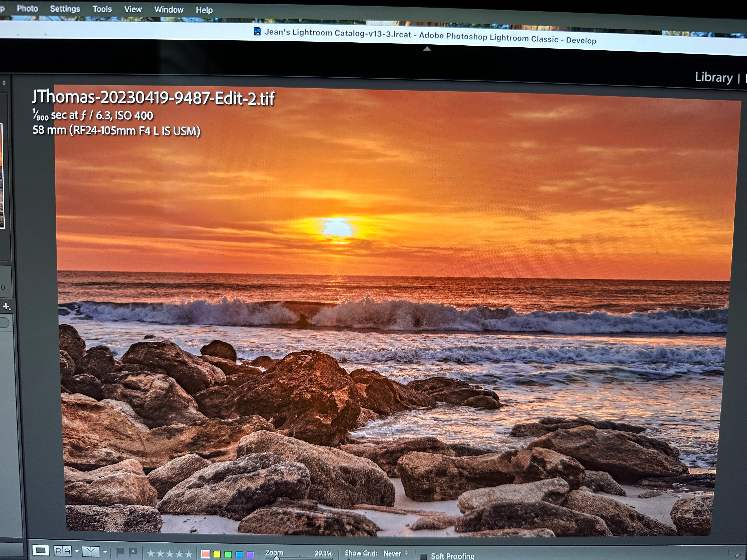Viewport: 747px width, 560px height.
Task: Open the Photo menu
Action: click(x=27, y=9)
